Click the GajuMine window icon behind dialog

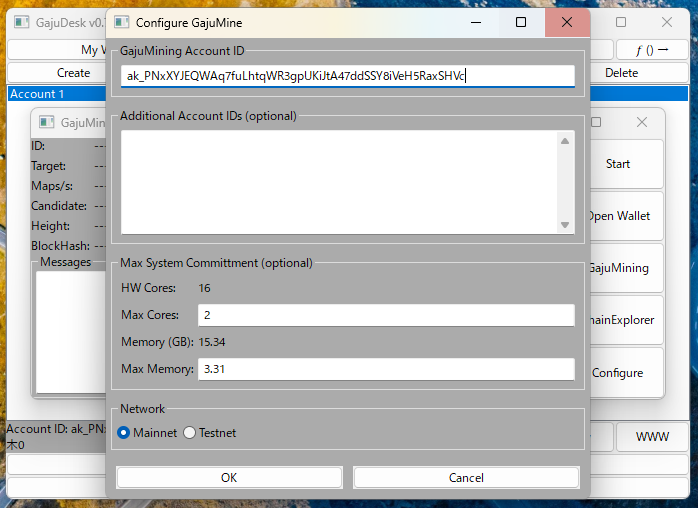pyautogui.click(x=46, y=123)
